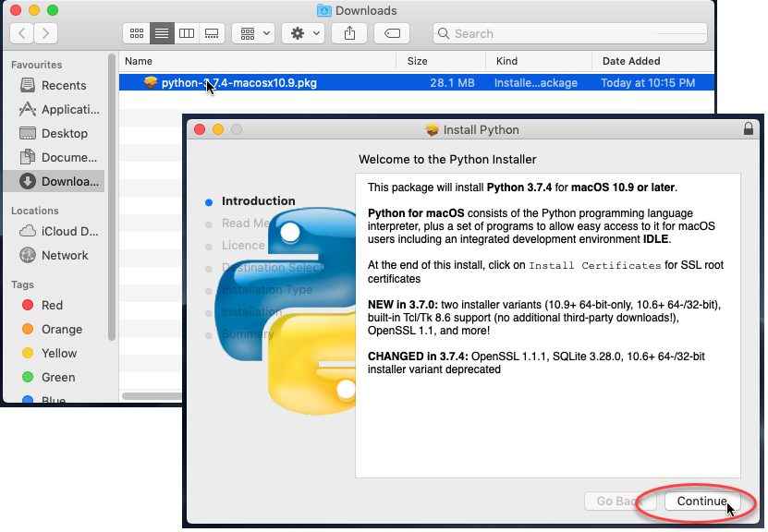Viewport: 768px width, 532px height.
Task: Click the Downloads folder icon in title bar
Action: 323,10
